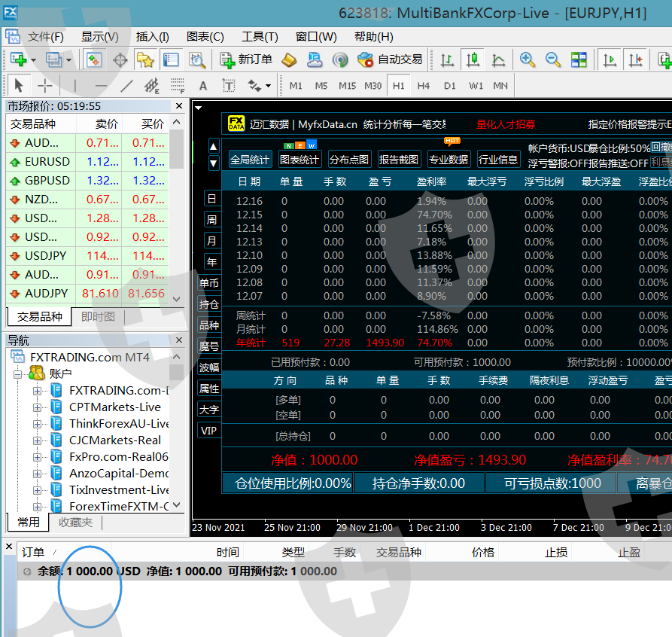
Task: Switch timeframe to M1
Action: tap(296, 86)
